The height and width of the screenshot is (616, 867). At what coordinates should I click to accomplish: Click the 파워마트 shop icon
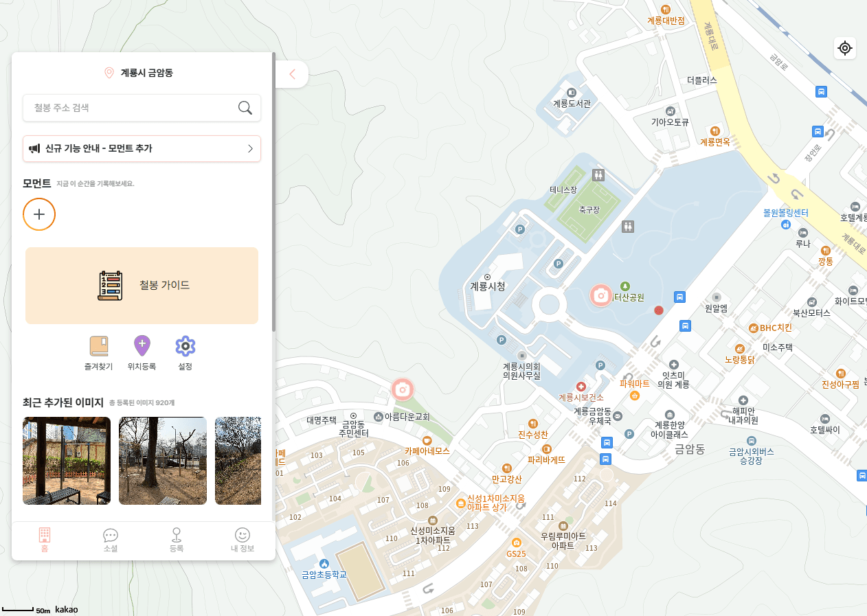635,395
